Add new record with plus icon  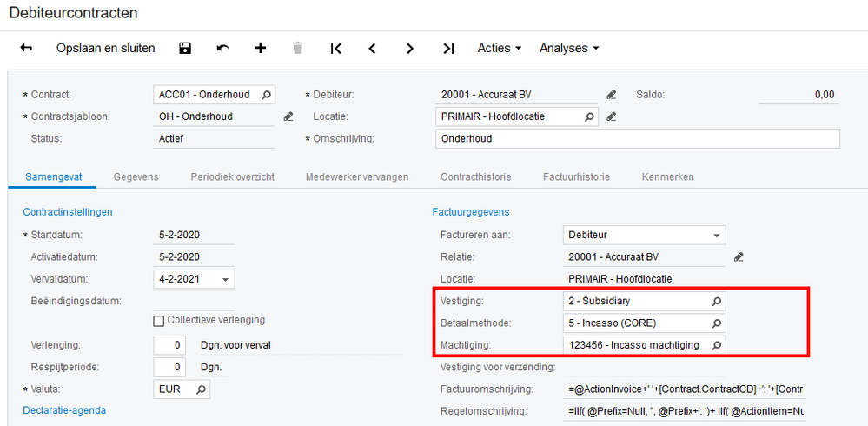260,48
